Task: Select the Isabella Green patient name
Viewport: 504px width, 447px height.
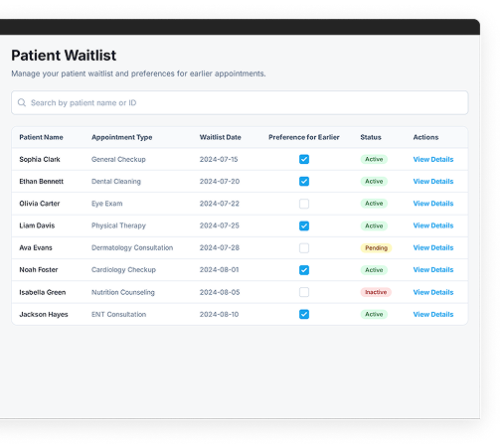Action: 43,292
